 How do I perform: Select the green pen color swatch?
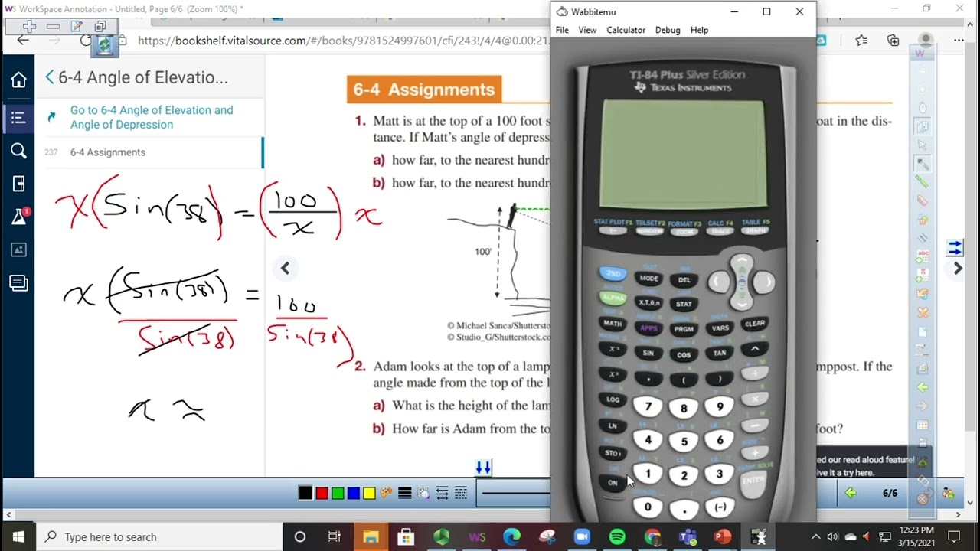(338, 493)
